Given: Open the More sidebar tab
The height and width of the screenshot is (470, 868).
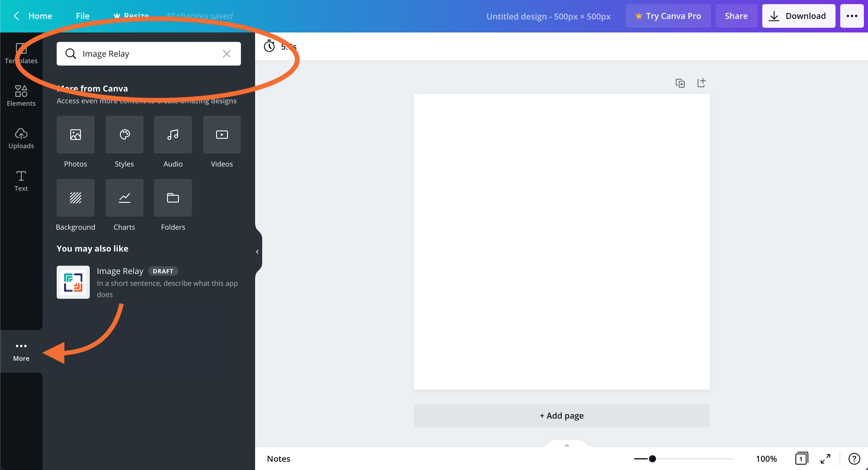Looking at the screenshot, I should [21, 351].
